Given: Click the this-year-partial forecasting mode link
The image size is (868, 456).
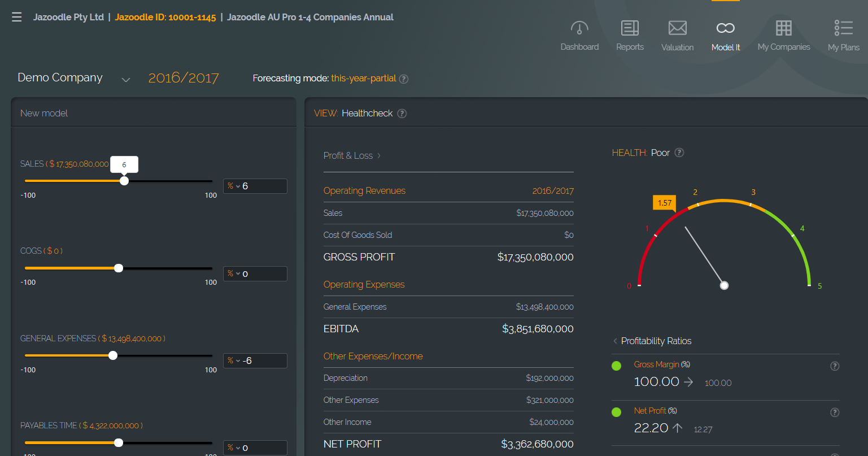Looking at the screenshot, I should click(364, 79).
